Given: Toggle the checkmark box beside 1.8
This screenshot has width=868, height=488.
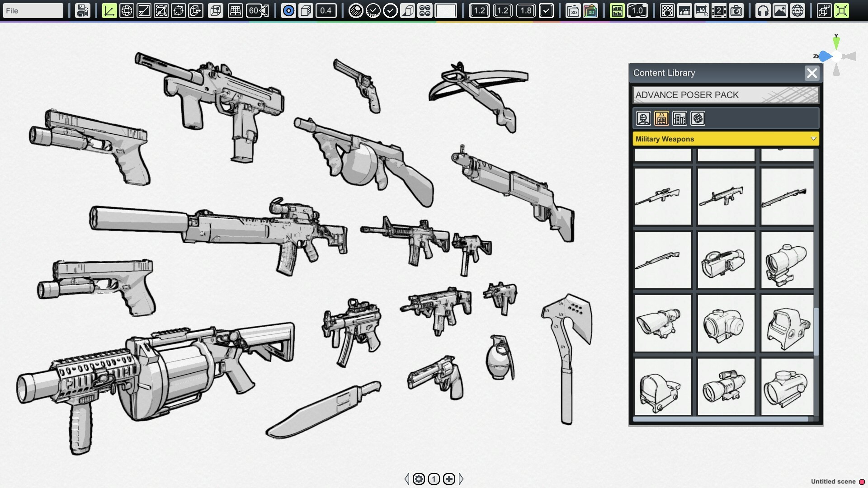Looking at the screenshot, I should 546,10.
